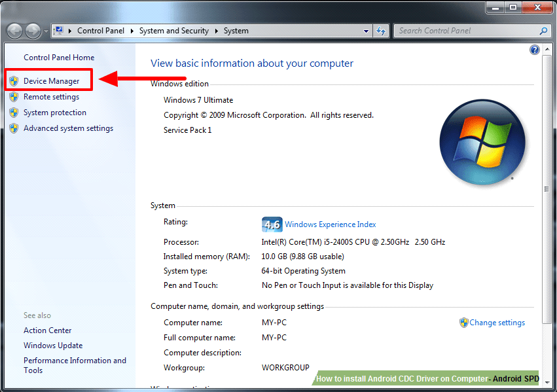Expand arrow before Control Panel breadcrumb

point(69,31)
